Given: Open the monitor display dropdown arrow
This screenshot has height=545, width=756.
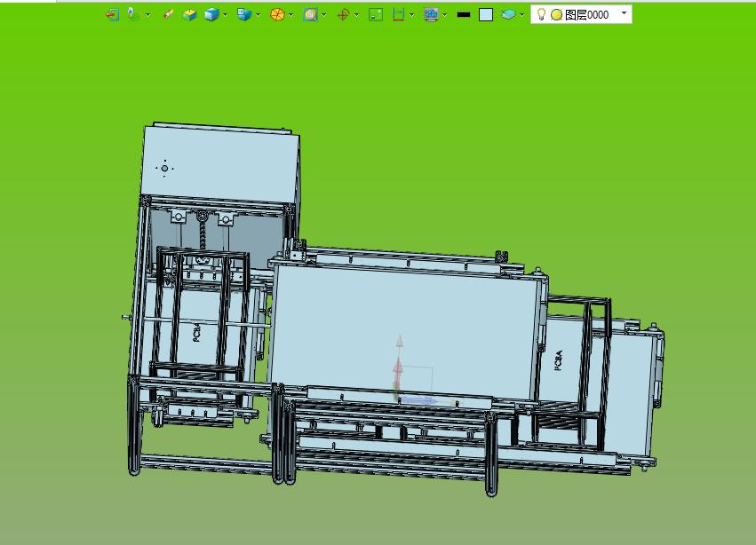Looking at the screenshot, I should coord(444,15).
